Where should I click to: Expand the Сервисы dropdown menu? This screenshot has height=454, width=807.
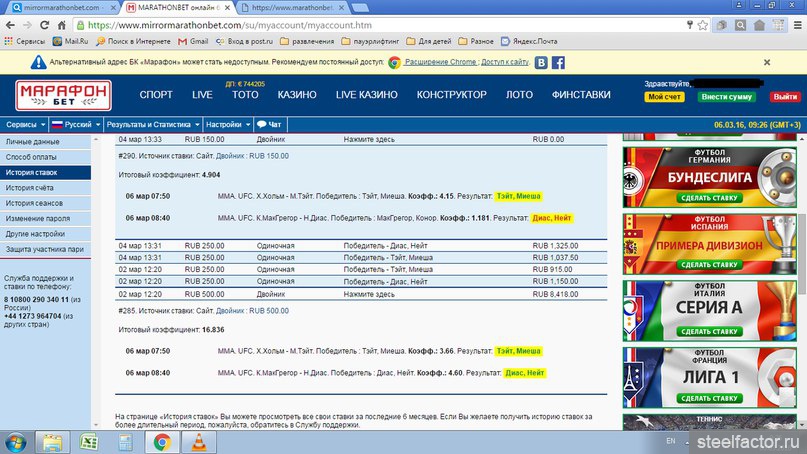(x=24, y=124)
